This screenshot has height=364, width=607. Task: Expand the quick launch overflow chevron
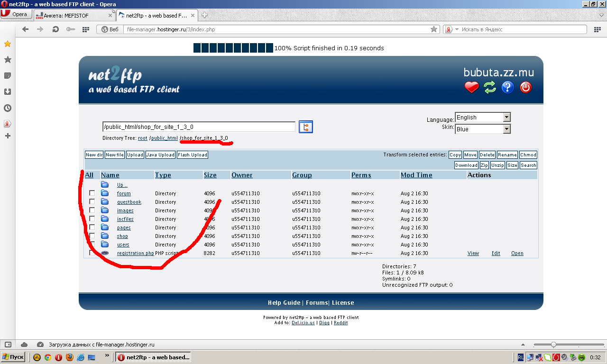107,355
